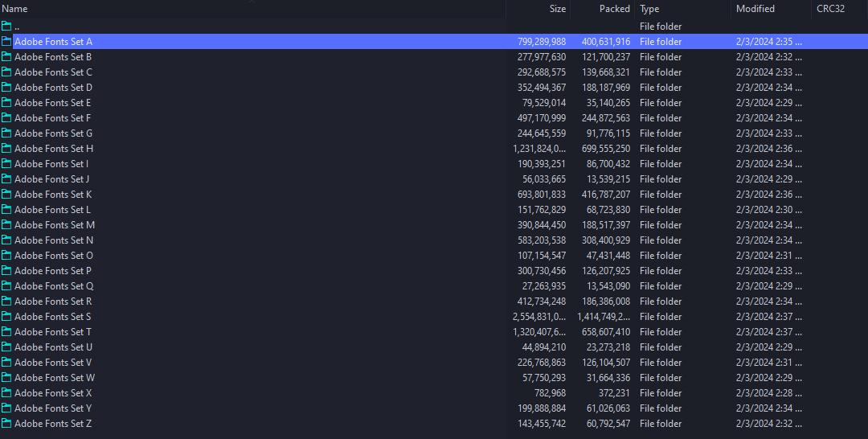Sort by the Name column header
The image size is (868, 439).
pos(14,9)
